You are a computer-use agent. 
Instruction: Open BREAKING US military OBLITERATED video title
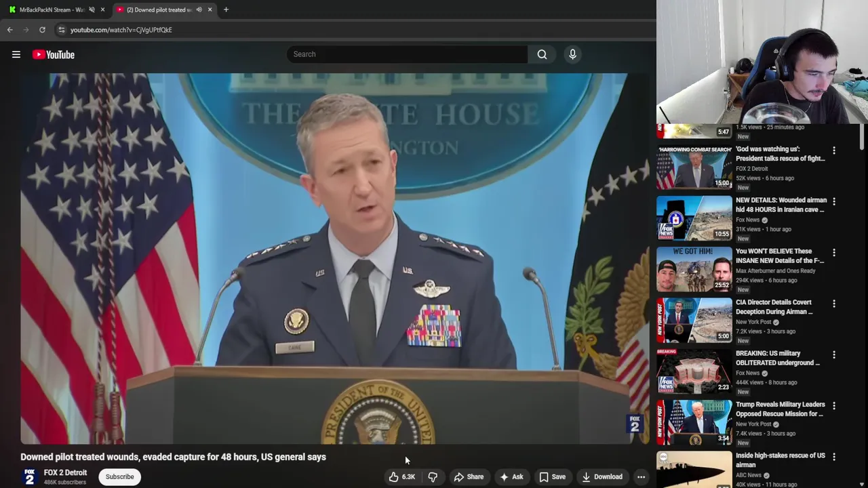pyautogui.click(x=778, y=359)
